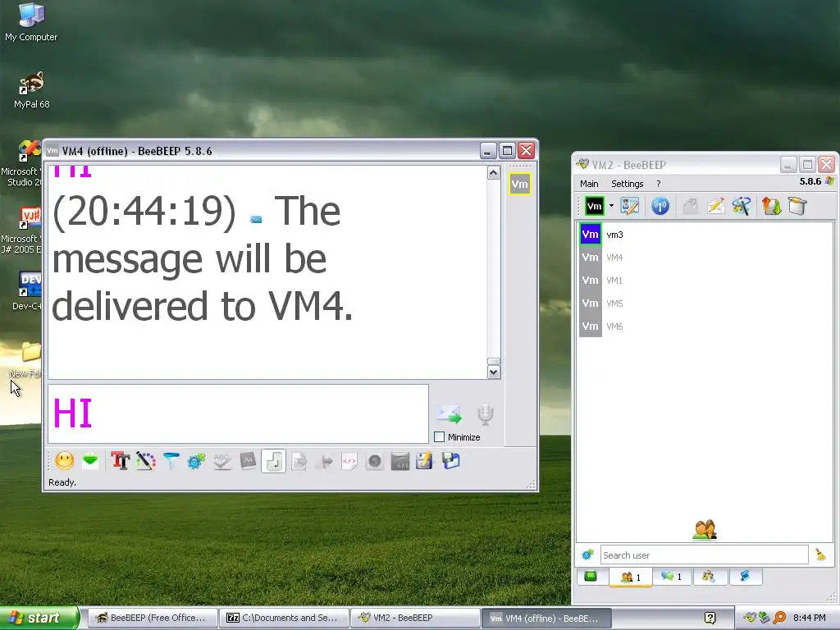Open the emoticon smiley picker
This screenshot has width=840, height=630.
64,461
